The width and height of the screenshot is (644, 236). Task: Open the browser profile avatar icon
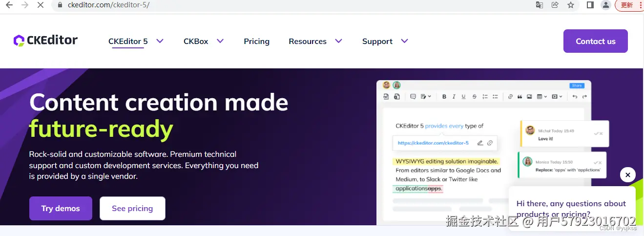click(606, 5)
